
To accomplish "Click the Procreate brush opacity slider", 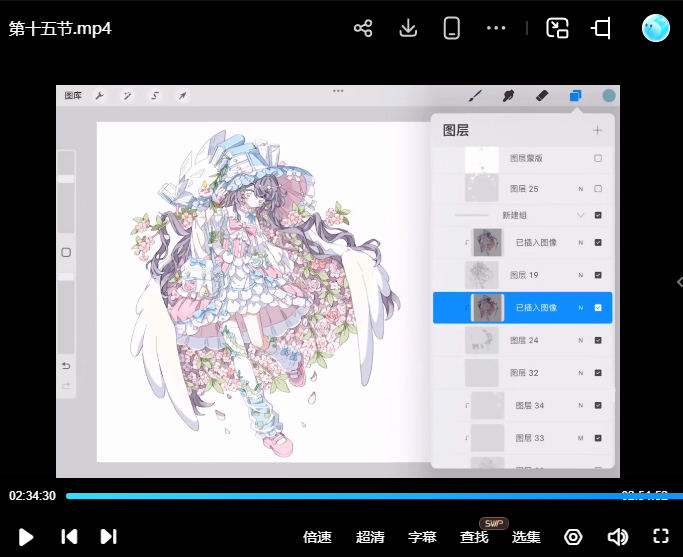I will (x=66, y=313).
